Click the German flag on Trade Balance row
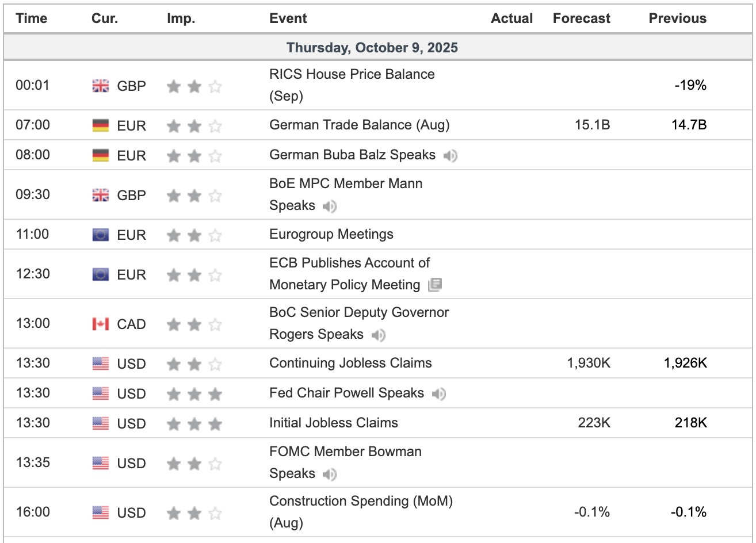Screen dimensions: 756x543 (101, 125)
